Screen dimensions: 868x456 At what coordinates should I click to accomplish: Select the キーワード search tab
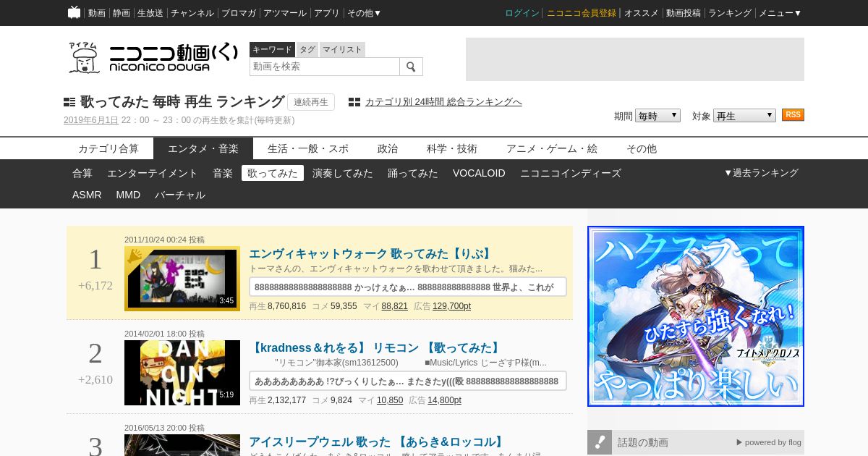pyautogui.click(x=272, y=49)
